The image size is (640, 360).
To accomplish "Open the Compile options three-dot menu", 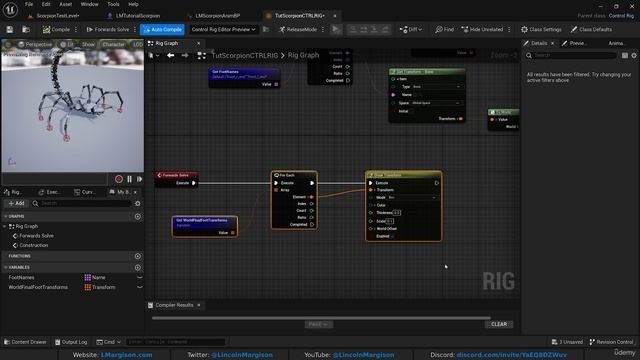I will tap(76, 29).
